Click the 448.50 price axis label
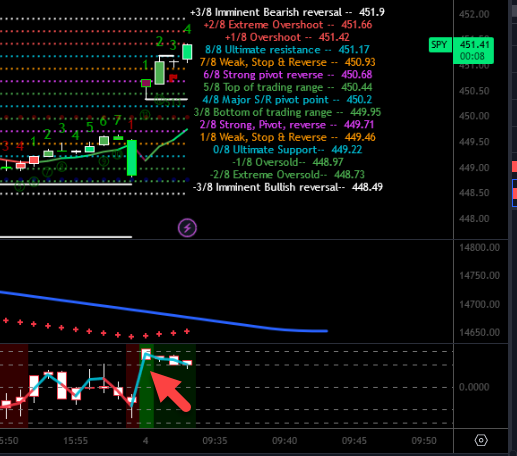 (474, 193)
